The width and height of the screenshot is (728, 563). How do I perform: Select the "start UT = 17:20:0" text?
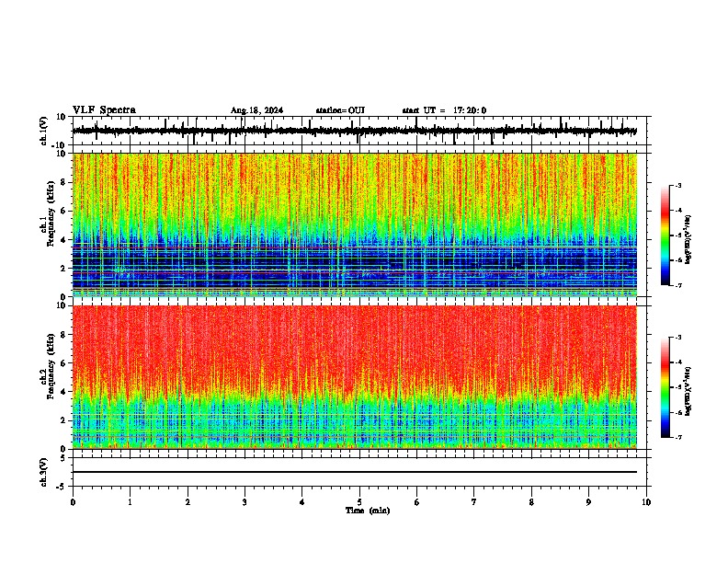444,110
